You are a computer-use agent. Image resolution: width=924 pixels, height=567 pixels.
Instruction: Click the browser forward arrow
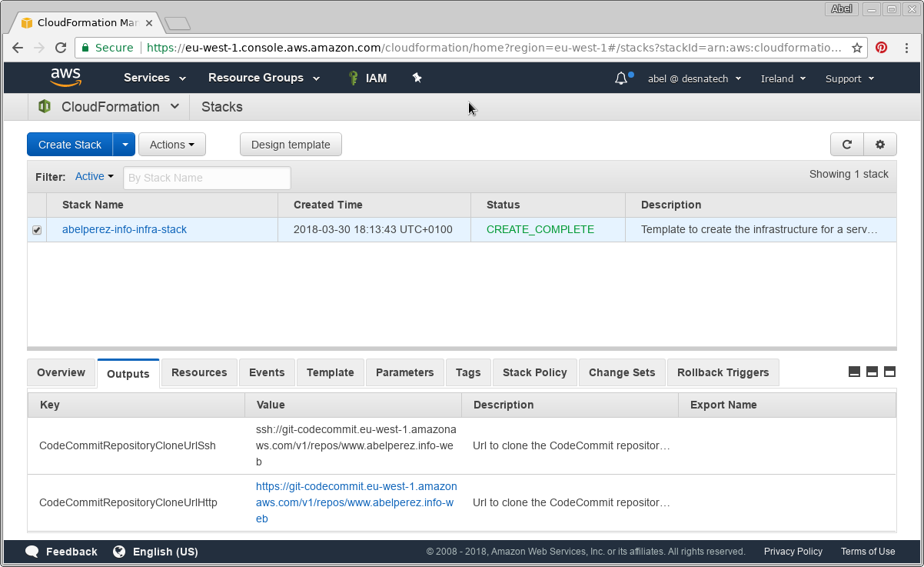pos(39,48)
